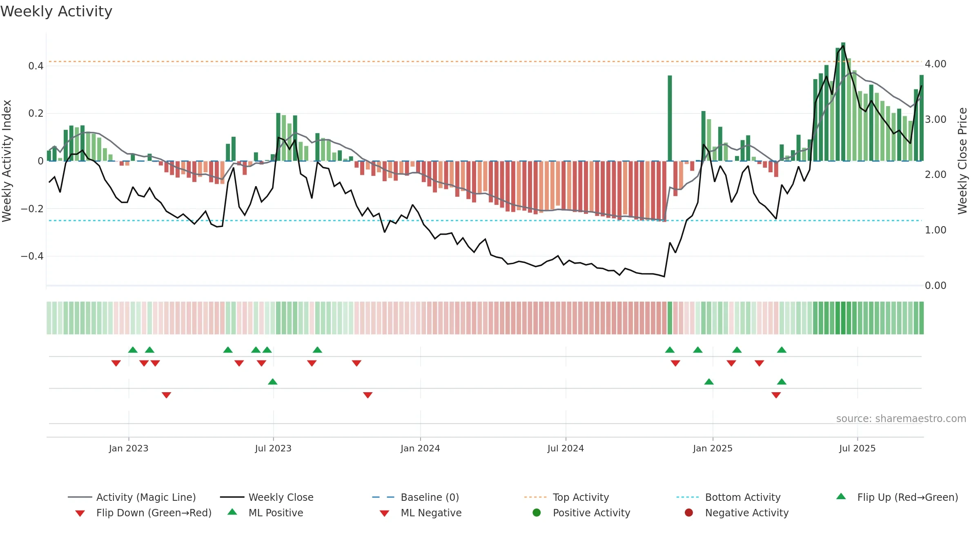This screenshot has width=980, height=551.
Task: Click the 4.00 price axis tick
Action: click(935, 64)
